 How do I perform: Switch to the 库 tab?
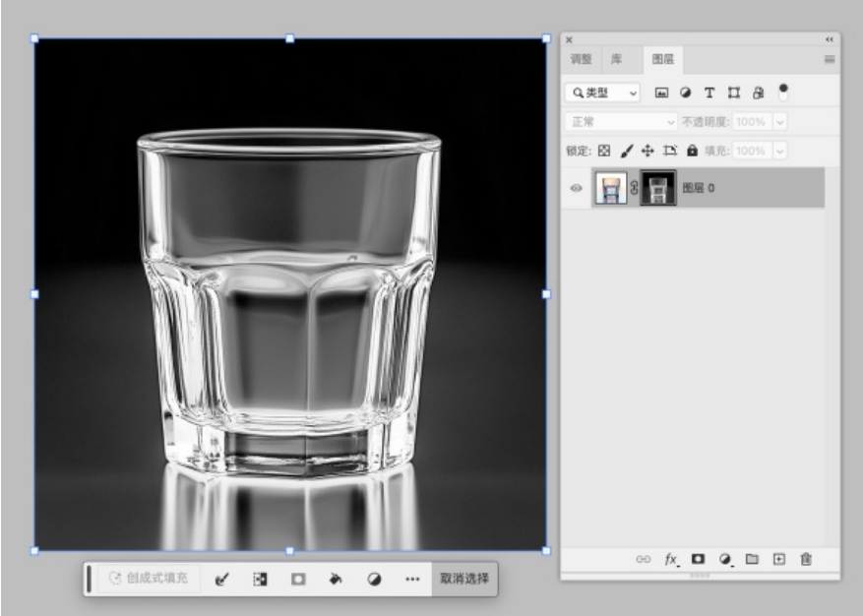[616, 60]
